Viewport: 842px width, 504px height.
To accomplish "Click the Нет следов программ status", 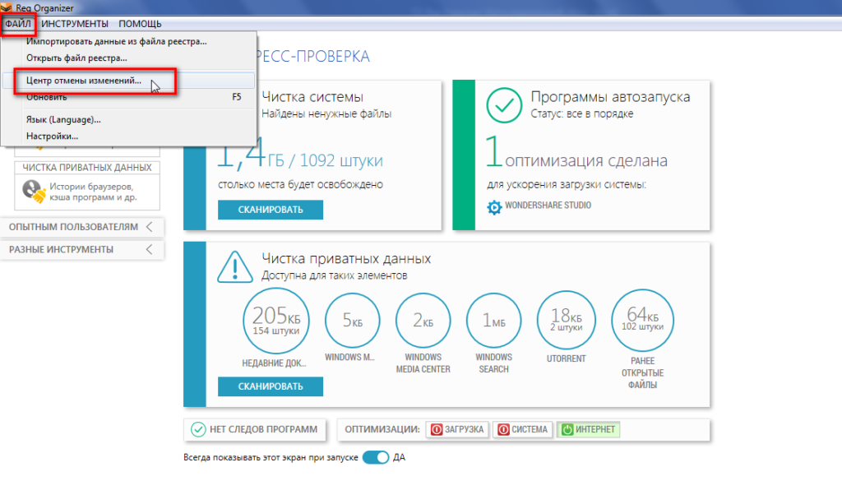I will point(254,429).
